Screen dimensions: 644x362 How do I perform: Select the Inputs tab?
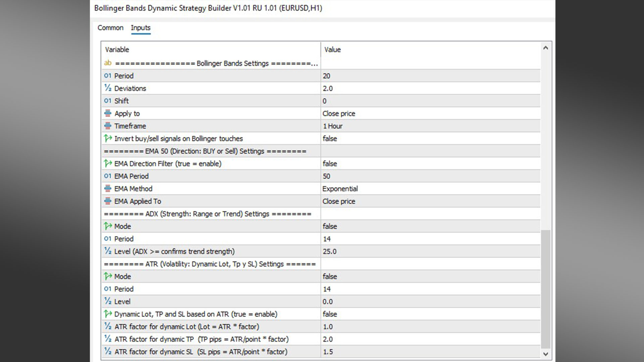click(x=141, y=28)
